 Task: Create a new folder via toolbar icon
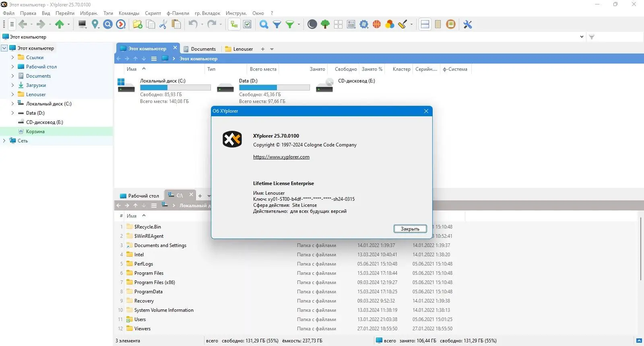click(x=138, y=25)
